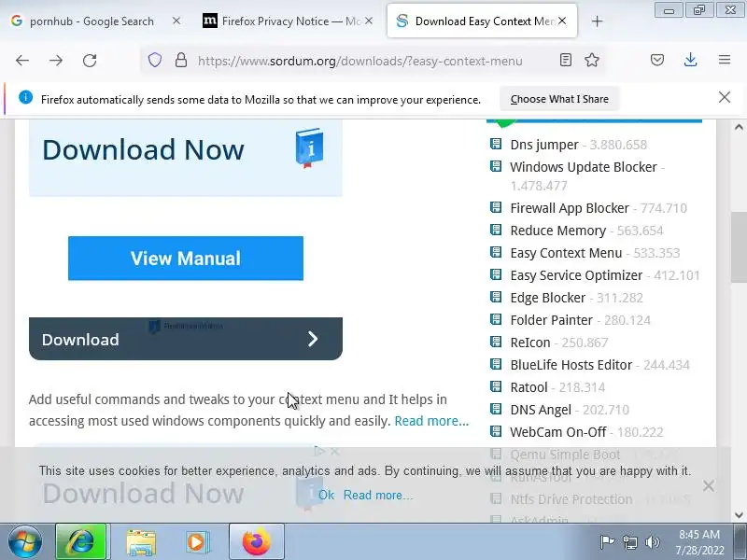Go back to the previous page
Image resolution: width=747 pixels, height=560 pixels.
[x=22, y=61]
